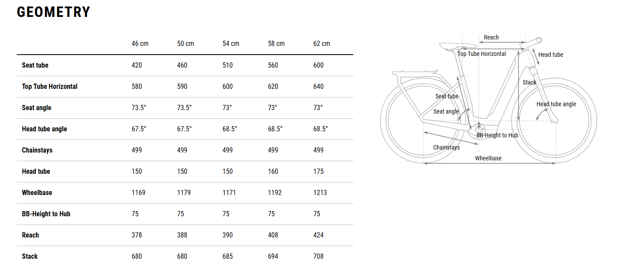Click the bike saddle in the diagram
The image size is (644, 270).
pos(453,46)
